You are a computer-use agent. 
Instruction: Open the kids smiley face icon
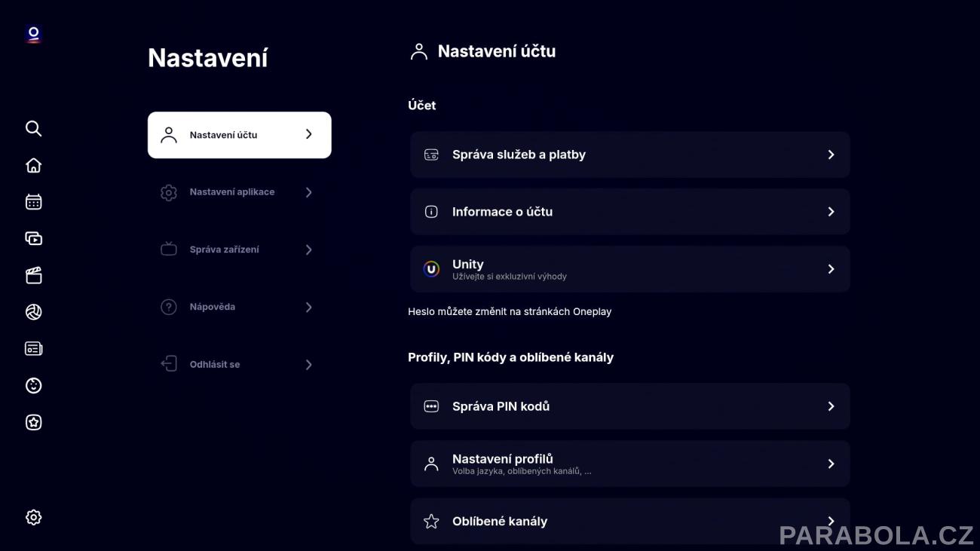click(33, 385)
